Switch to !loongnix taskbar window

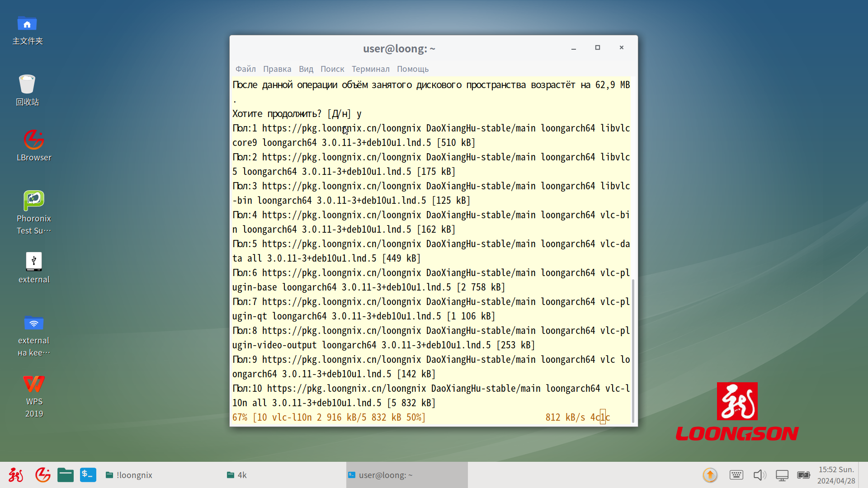[x=129, y=475]
